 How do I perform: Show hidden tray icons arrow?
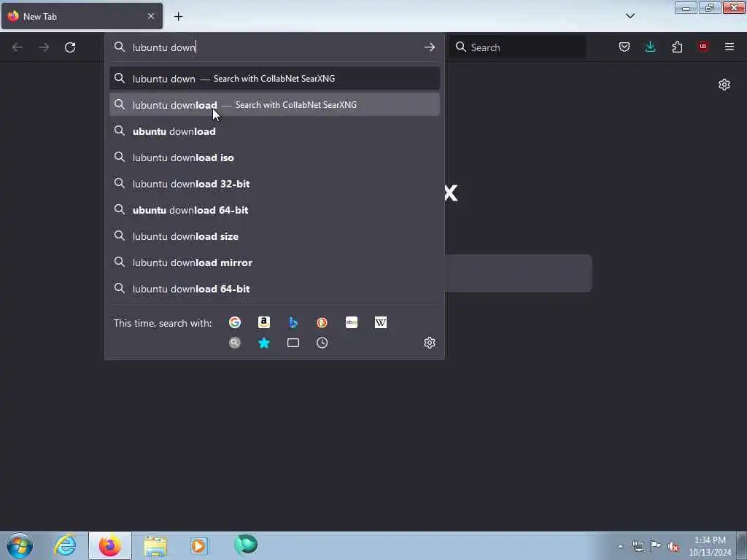[620, 547]
